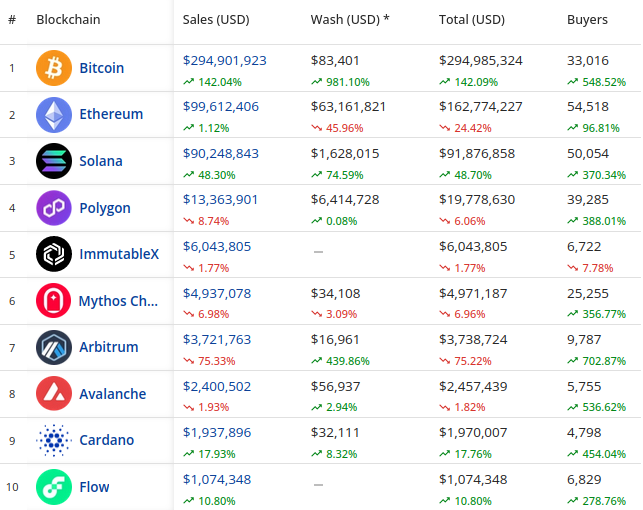643x510 pixels.
Task: Click Ethereum sales value $99,612,406
Action: point(221,107)
